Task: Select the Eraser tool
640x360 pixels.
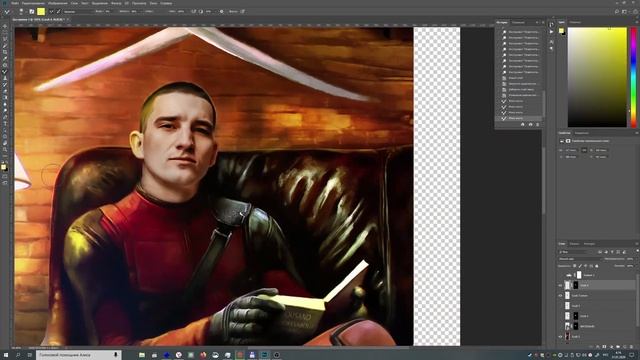Action: coord(5,91)
